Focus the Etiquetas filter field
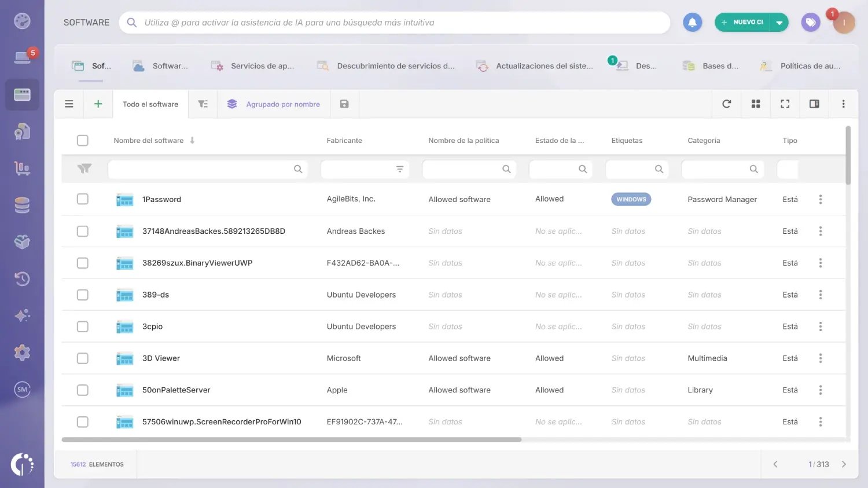 click(x=637, y=169)
